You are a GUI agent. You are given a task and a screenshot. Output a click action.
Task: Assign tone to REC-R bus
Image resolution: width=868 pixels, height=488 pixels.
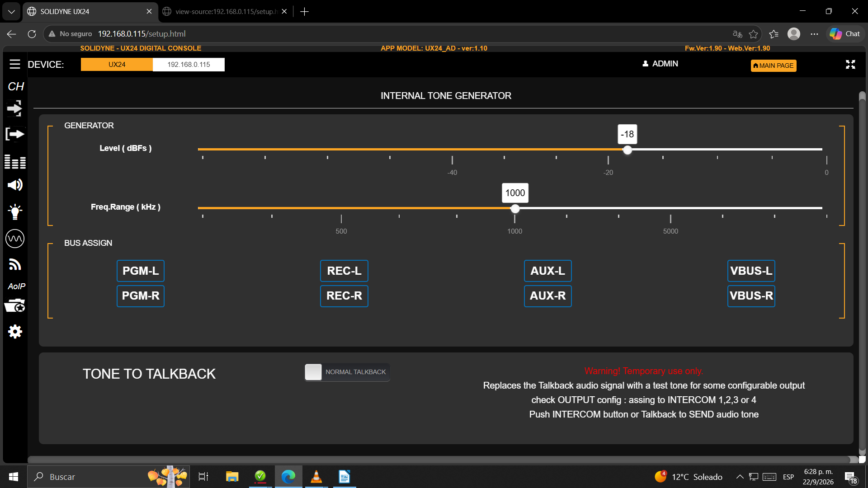tap(344, 296)
